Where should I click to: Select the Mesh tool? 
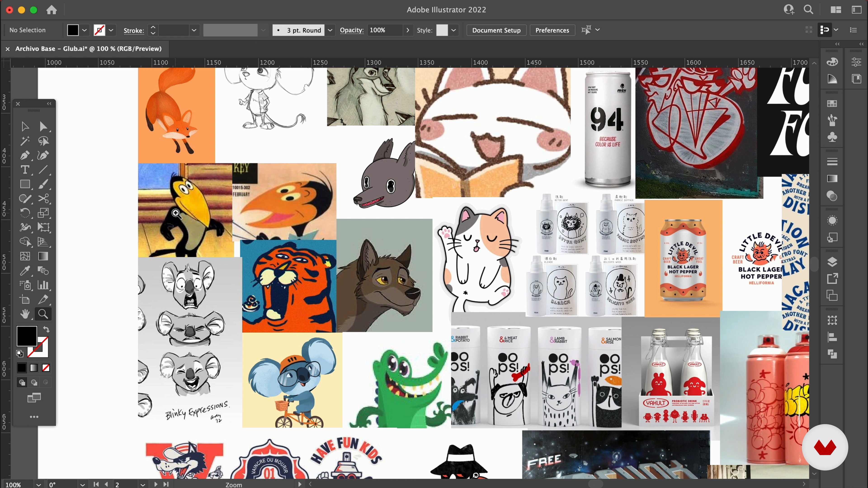[x=25, y=256]
